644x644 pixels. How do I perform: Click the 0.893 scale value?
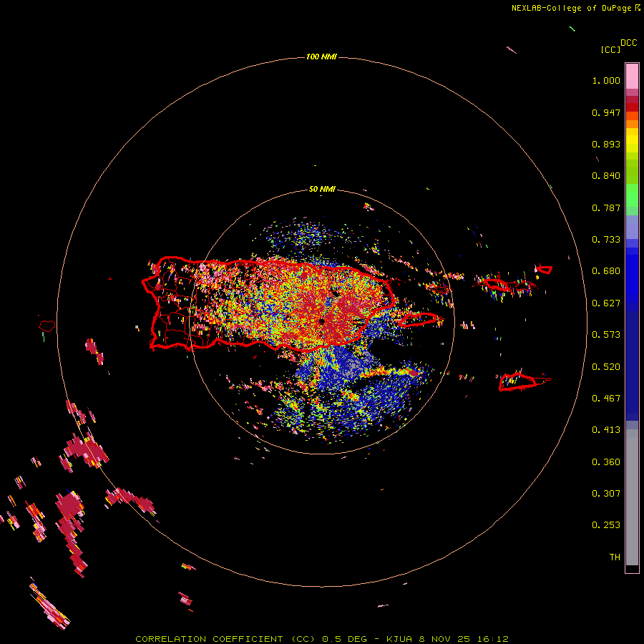tap(606, 144)
